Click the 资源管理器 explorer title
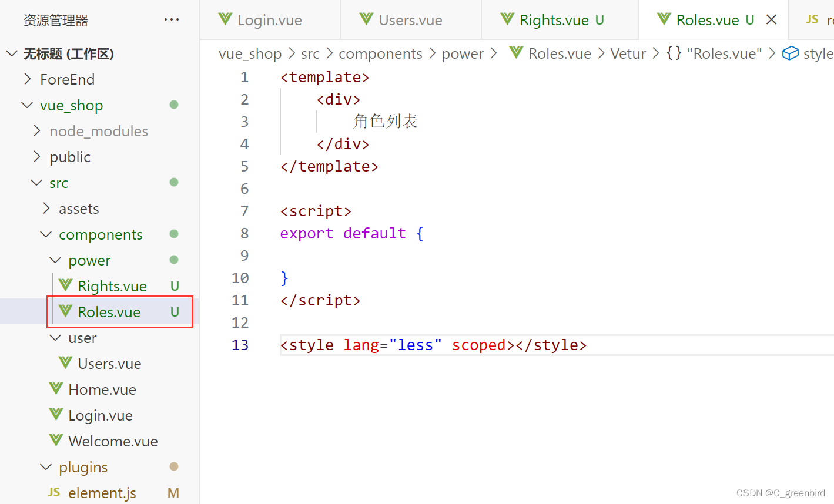834x504 pixels. tap(56, 20)
